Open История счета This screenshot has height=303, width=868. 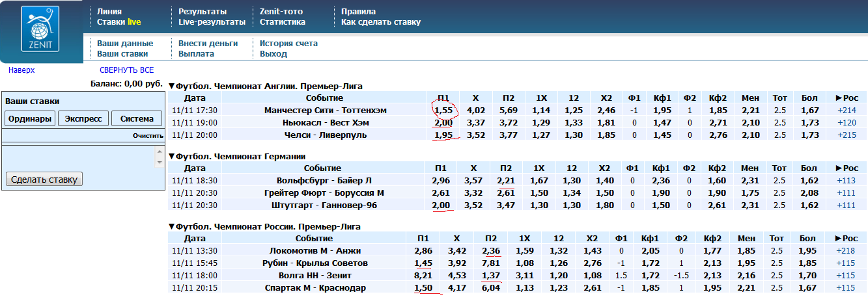[x=288, y=44]
